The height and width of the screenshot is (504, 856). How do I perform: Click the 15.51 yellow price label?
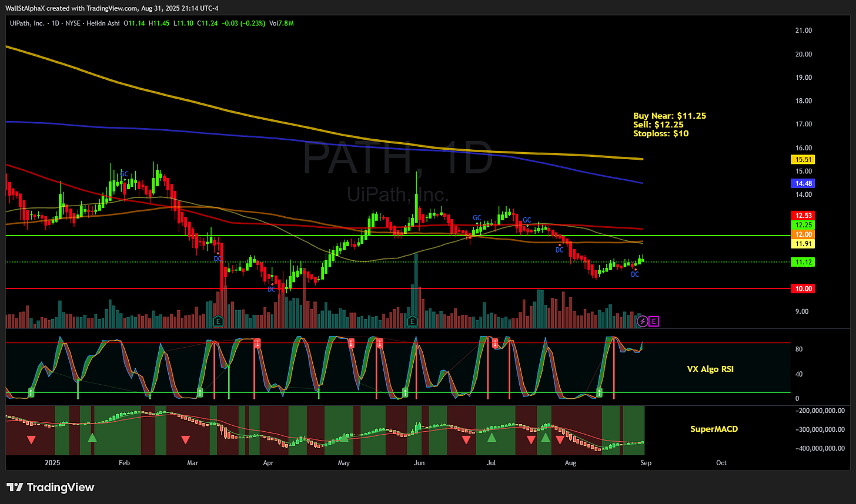pos(803,159)
